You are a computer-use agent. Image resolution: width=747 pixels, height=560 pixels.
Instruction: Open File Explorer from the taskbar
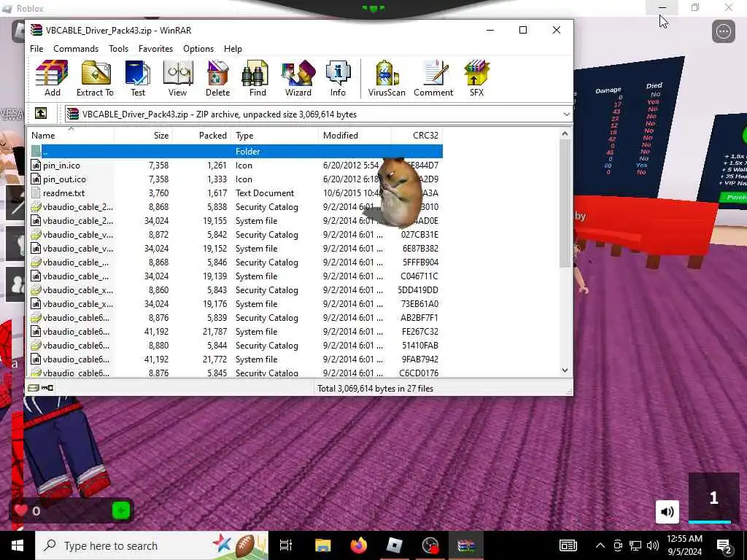[x=322, y=545]
